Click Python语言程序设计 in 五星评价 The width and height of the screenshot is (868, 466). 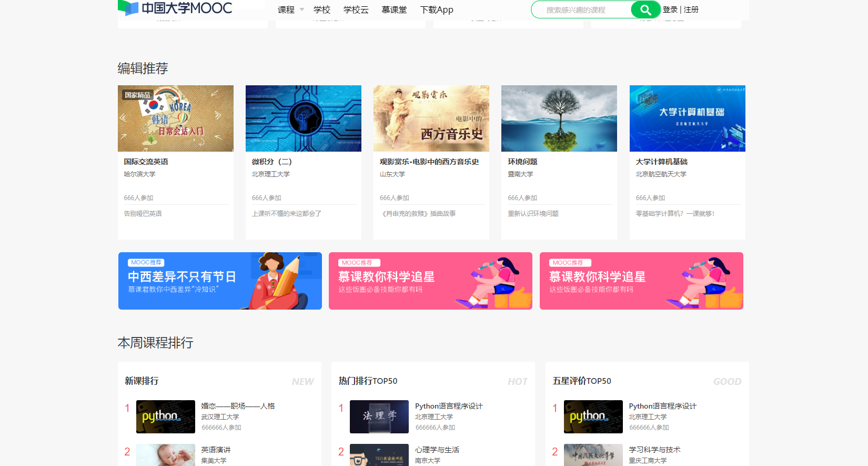click(x=663, y=406)
